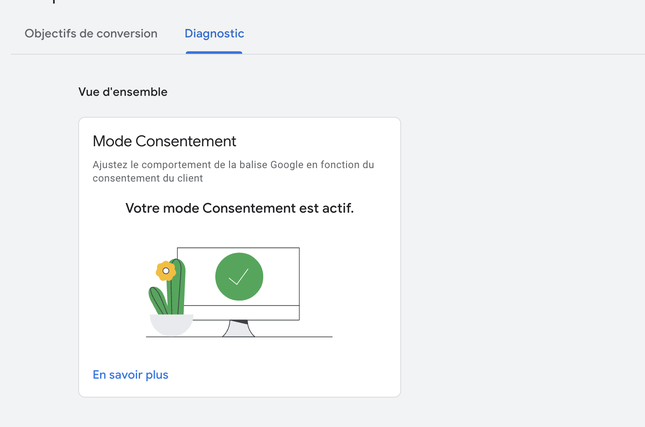Click the Mode Consentement card title

164,141
